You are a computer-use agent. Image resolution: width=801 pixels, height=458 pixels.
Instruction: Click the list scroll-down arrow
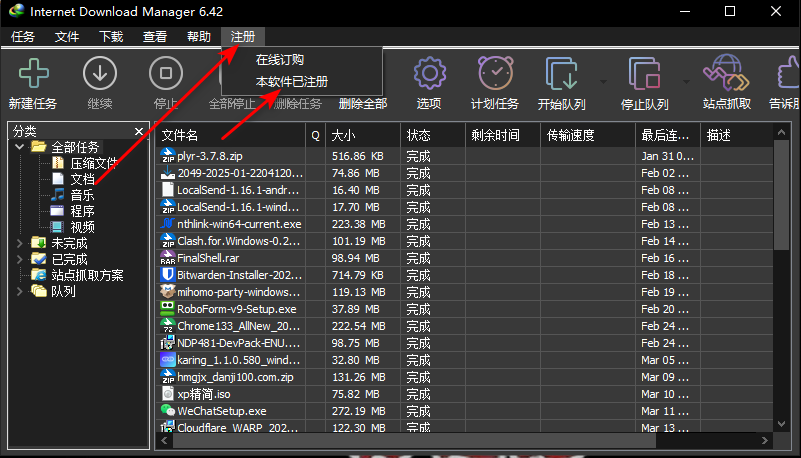pyautogui.click(x=781, y=424)
